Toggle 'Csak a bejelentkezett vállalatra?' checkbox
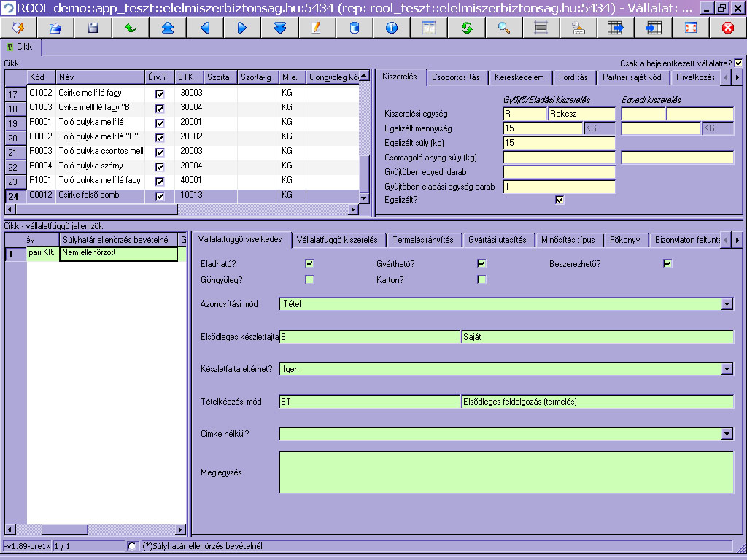Image resolution: width=747 pixels, height=560 pixels. 738,63
